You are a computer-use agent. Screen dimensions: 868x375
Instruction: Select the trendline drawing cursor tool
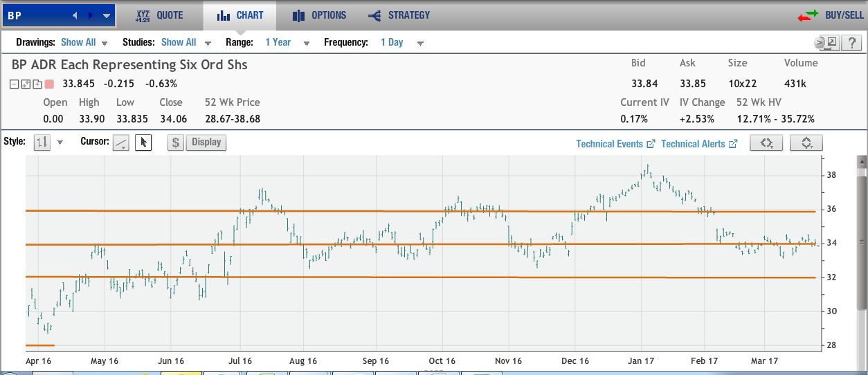click(x=121, y=143)
